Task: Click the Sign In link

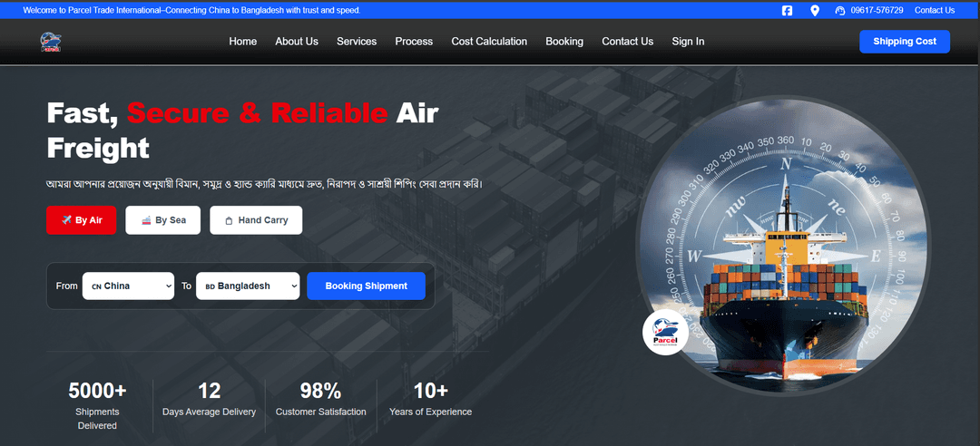Action: (x=688, y=42)
